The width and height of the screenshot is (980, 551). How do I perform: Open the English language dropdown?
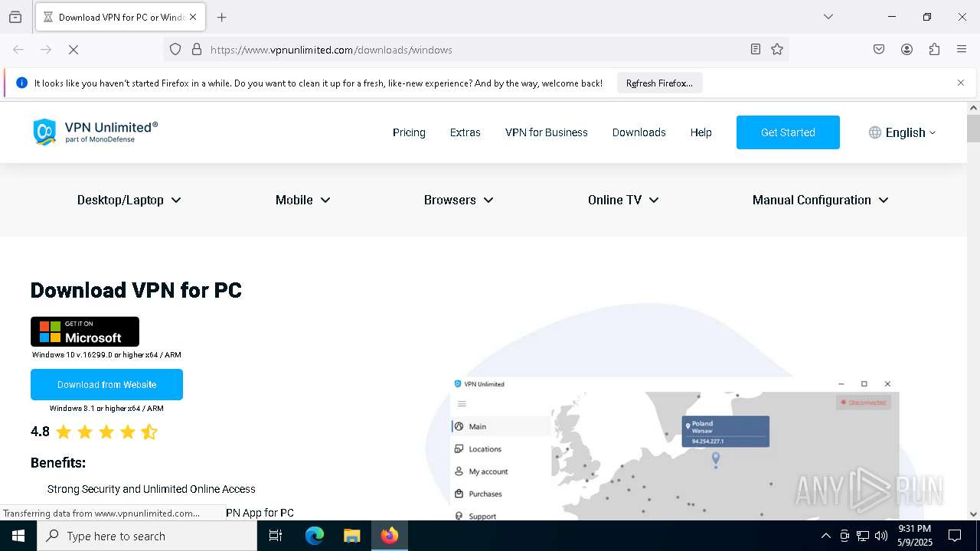coord(903,132)
